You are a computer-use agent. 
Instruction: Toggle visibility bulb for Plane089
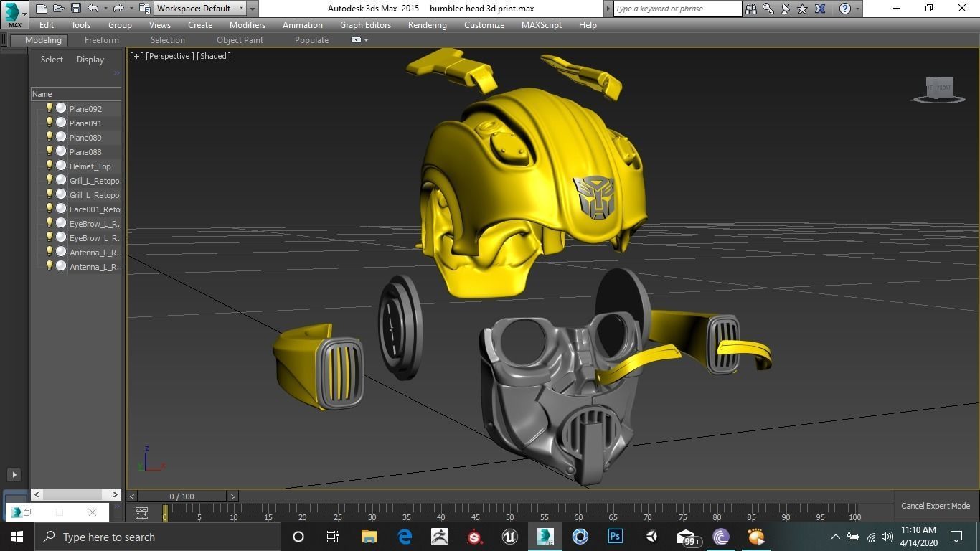coord(49,137)
